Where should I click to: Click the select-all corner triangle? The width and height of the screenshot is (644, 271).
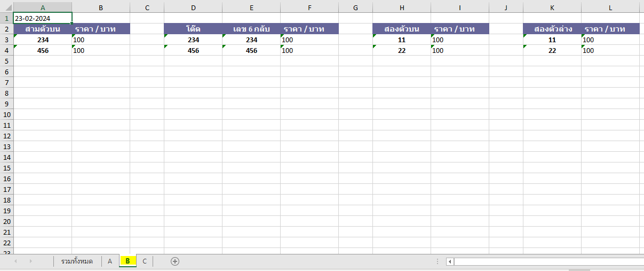click(x=6, y=7)
